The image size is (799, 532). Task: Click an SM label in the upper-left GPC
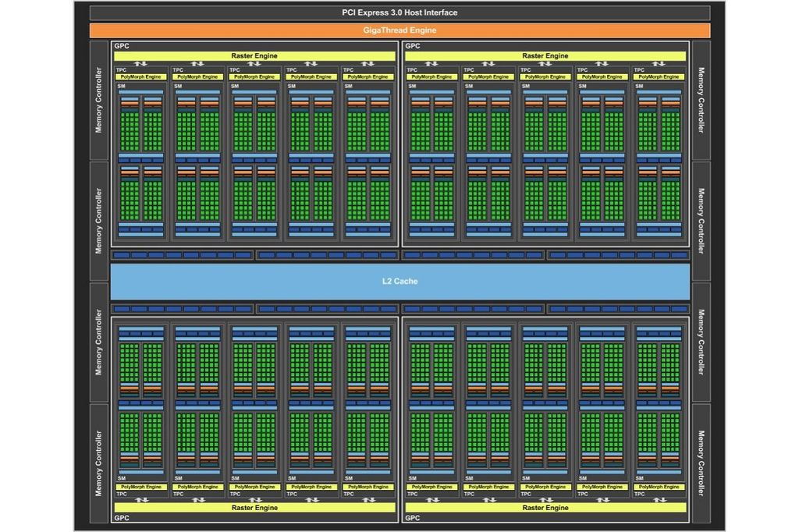coord(125,87)
